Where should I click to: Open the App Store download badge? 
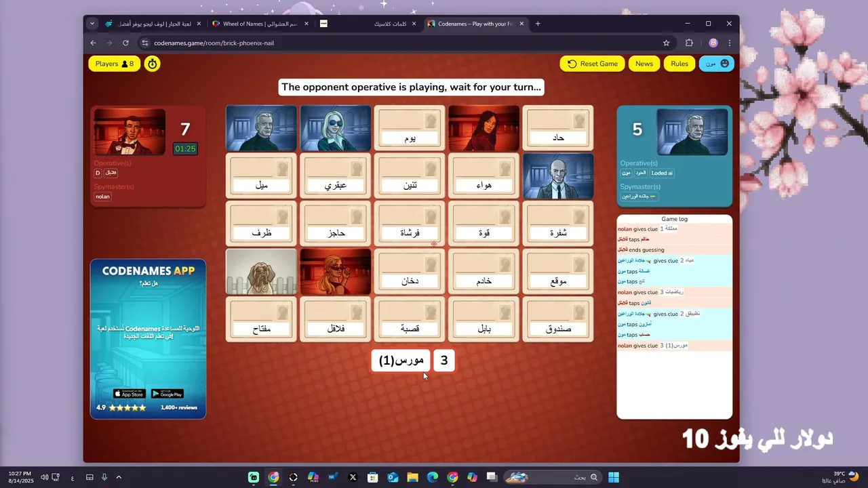(x=129, y=394)
